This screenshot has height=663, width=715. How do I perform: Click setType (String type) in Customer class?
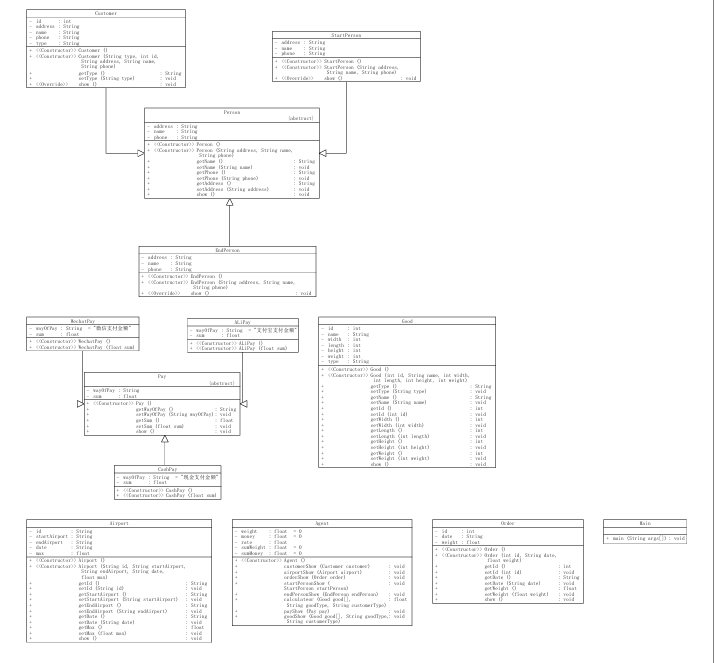[x=106, y=78]
